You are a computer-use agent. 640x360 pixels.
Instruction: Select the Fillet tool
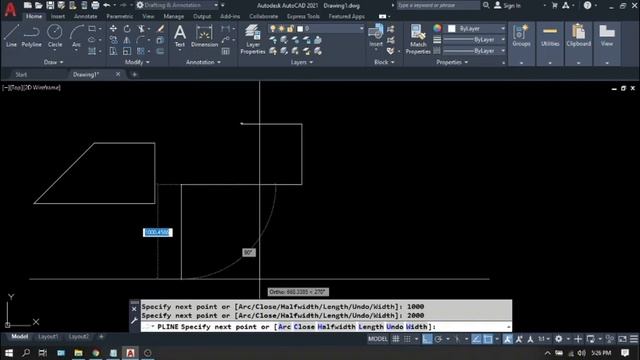pyautogui.click(x=141, y=40)
